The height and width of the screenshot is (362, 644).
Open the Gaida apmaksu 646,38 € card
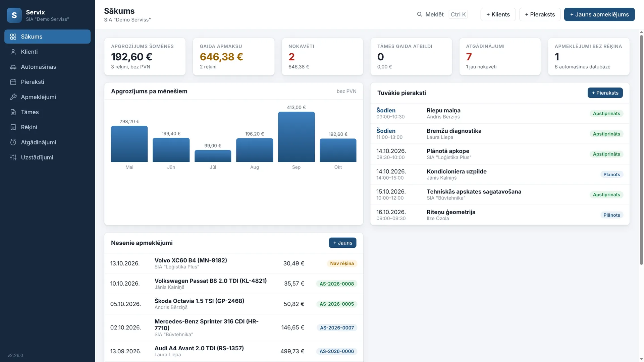coord(233,56)
